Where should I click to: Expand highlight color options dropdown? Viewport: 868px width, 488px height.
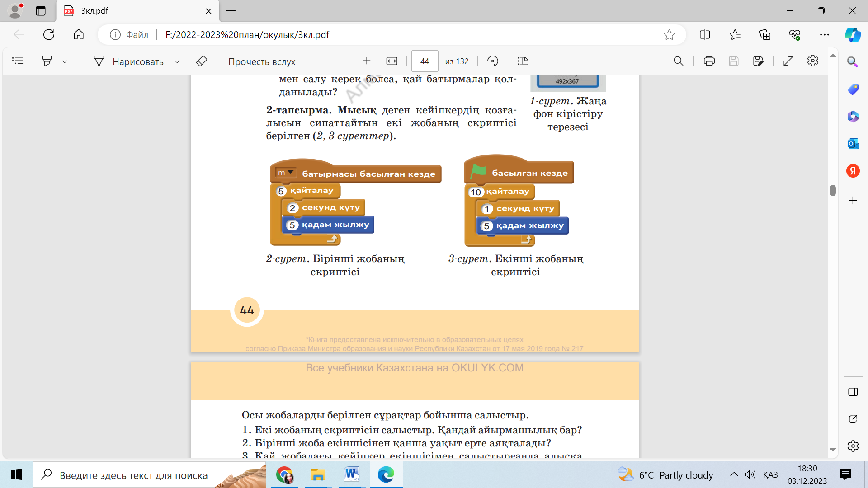[x=65, y=61]
